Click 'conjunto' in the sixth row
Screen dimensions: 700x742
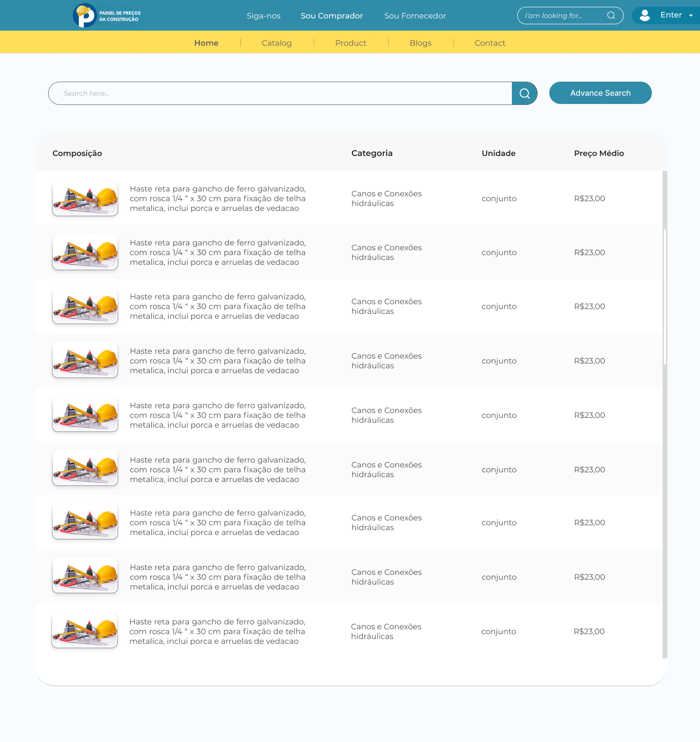(x=499, y=470)
